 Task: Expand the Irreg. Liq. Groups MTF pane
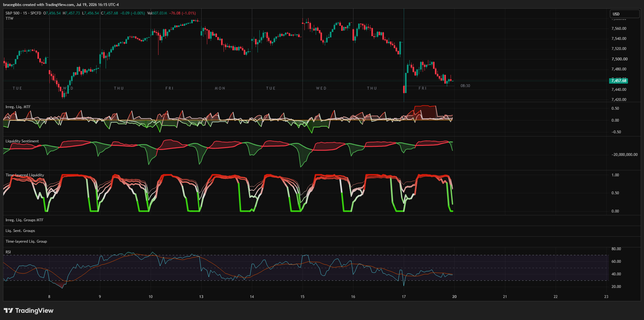tap(25, 220)
